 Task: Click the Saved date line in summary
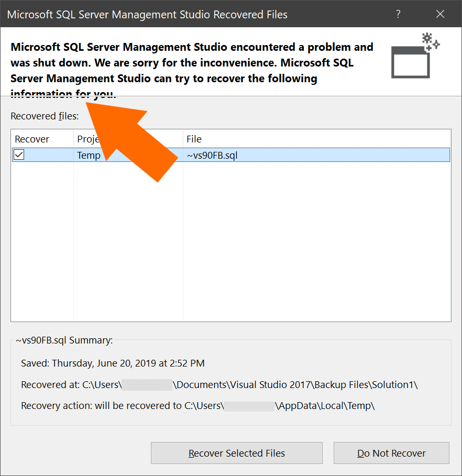[x=113, y=363]
